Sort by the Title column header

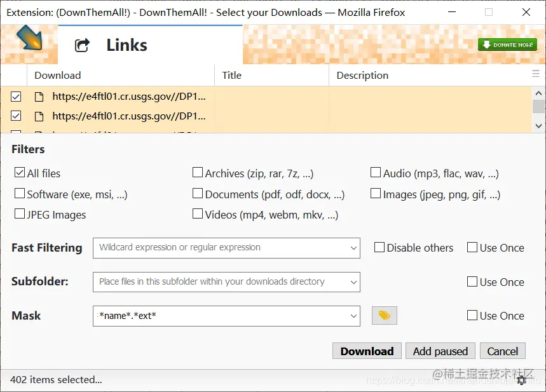[x=271, y=75]
